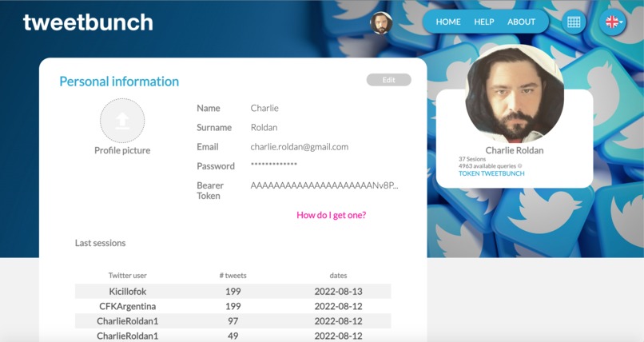Image resolution: width=644 pixels, height=342 pixels.
Task: Click the Bearer Token value
Action: pyautogui.click(x=324, y=185)
